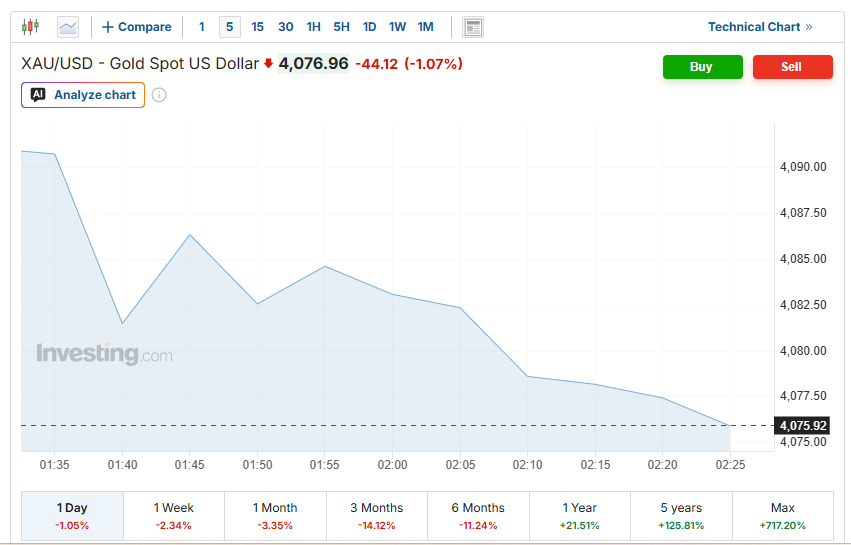Click the 02:20 time axis label
This screenshot has height=545, width=851.
click(663, 465)
